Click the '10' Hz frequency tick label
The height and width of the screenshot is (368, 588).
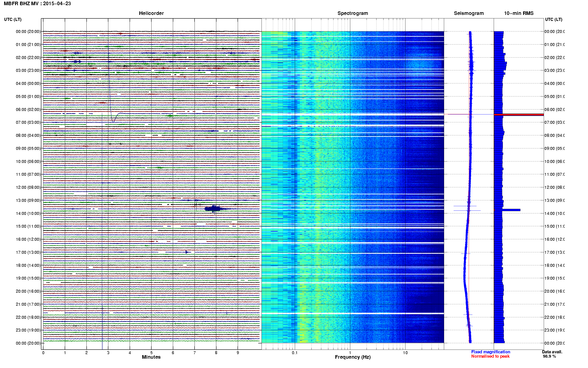pos(405,353)
